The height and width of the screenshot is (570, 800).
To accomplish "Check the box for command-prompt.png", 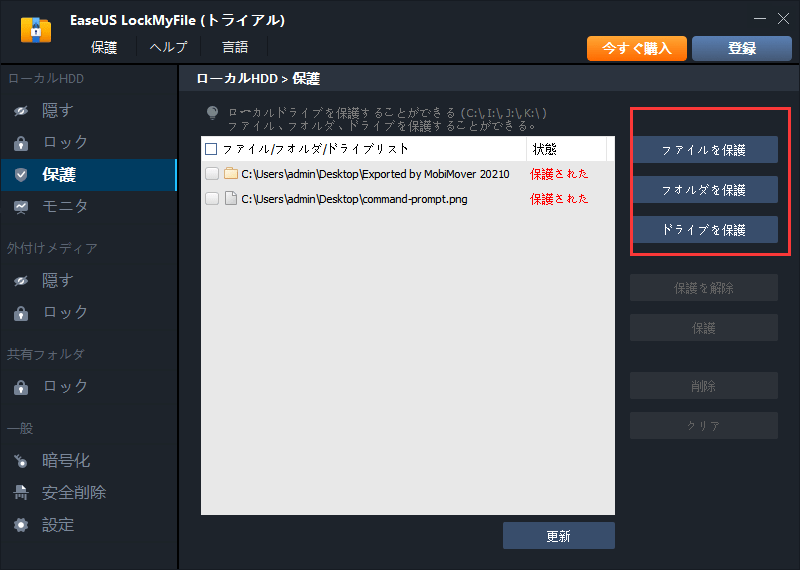I will pos(211,199).
